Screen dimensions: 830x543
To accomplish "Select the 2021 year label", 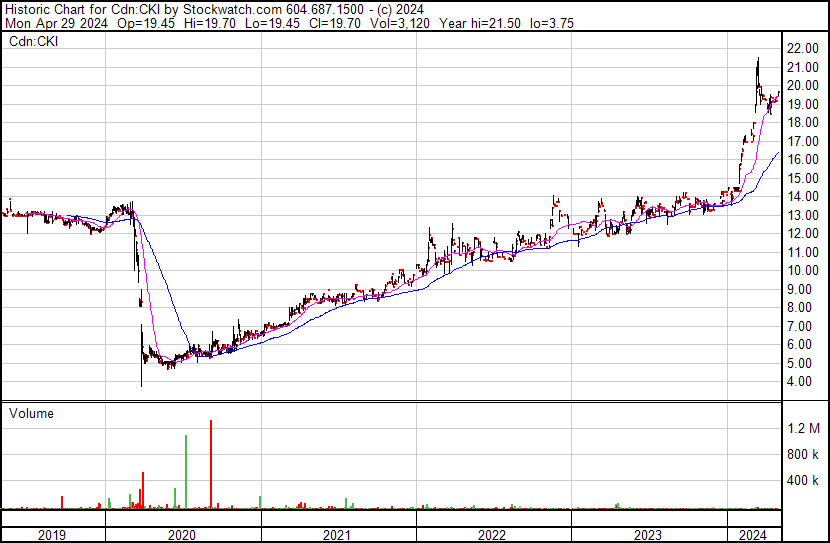I will tap(337, 535).
